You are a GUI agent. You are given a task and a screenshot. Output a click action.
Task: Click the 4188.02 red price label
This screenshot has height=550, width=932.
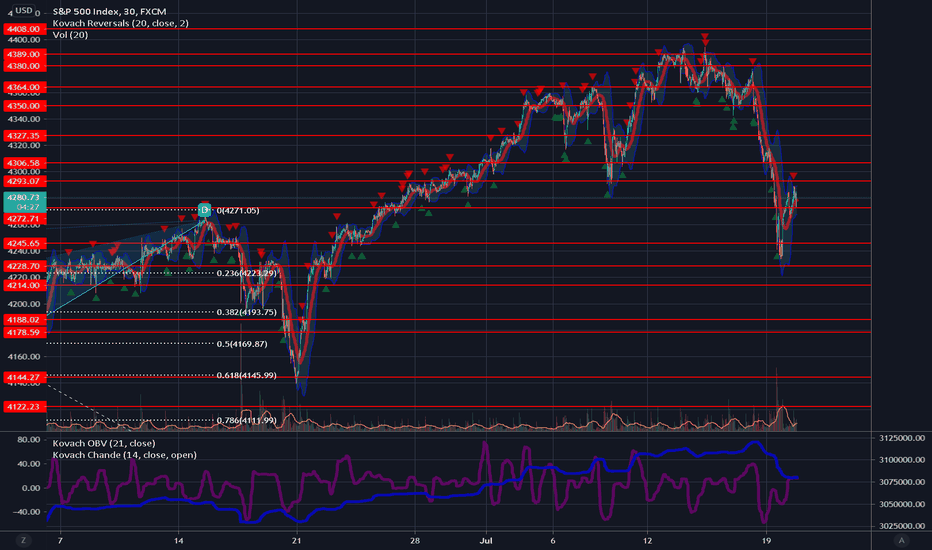click(24, 320)
